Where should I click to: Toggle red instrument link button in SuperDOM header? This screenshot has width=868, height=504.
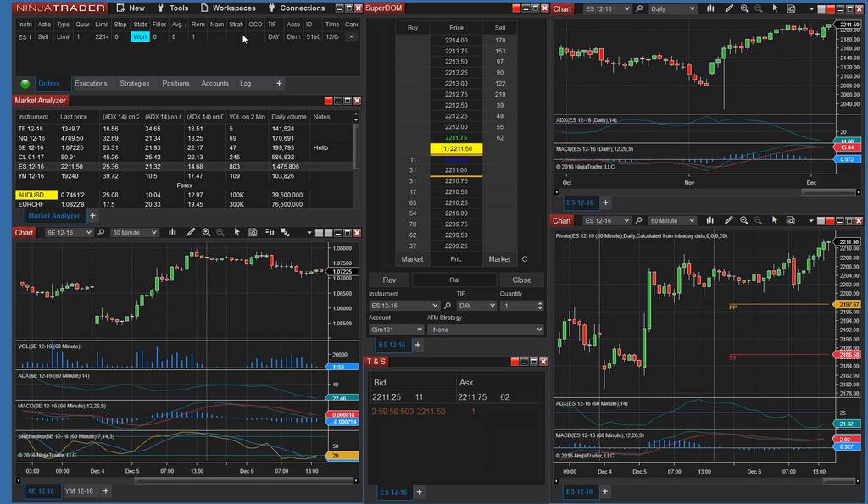coord(516,8)
